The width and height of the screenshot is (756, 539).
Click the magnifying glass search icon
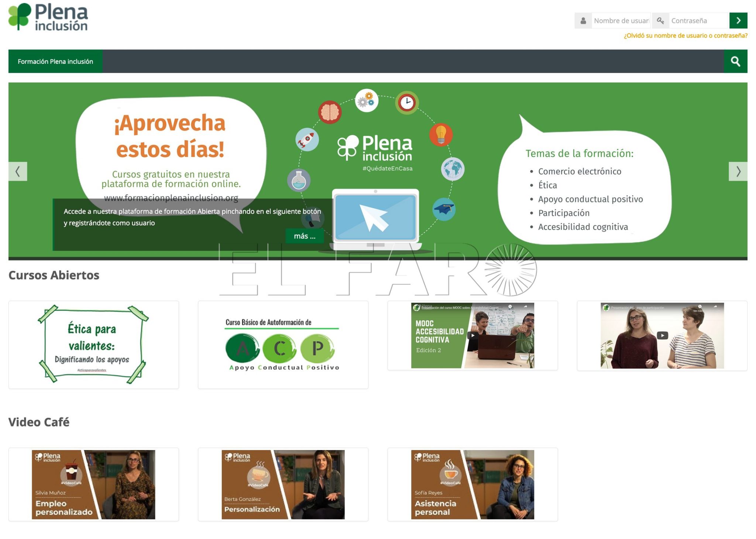pyautogui.click(x=735, y=61)
